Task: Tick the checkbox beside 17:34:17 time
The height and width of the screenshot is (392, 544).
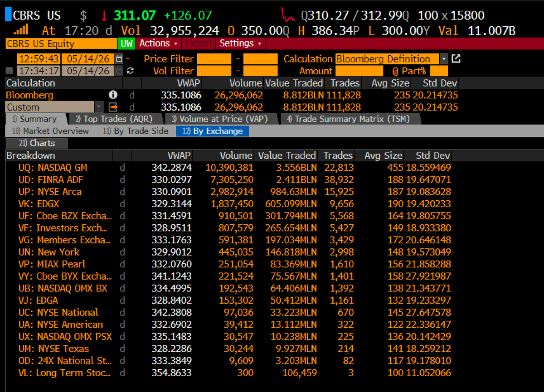Action: click(10, 71)
